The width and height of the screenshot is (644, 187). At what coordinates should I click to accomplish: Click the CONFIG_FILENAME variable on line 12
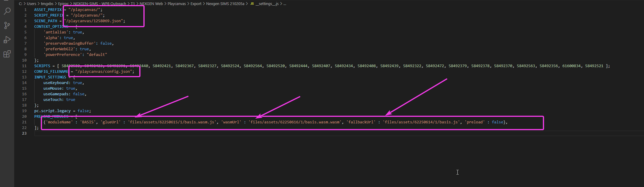pyautogui.click(x=51, y=72)
